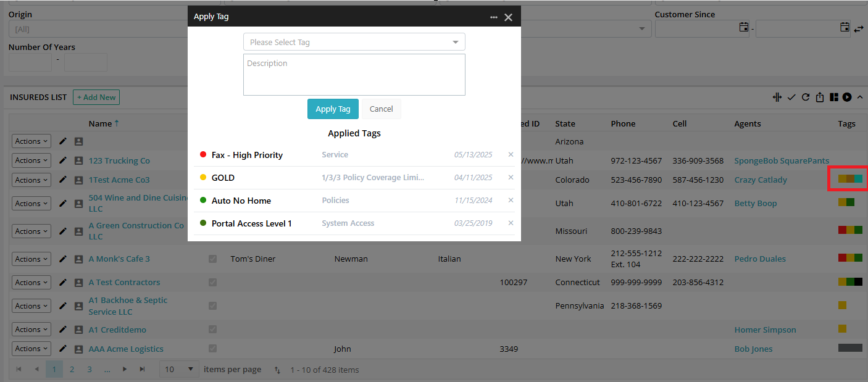
Task: Open the grid layout icon
Action: pos(834,97)
